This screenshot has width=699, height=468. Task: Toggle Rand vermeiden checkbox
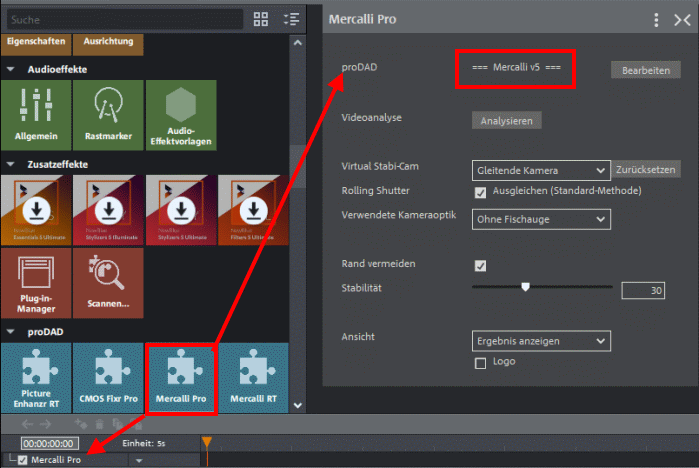480,266
